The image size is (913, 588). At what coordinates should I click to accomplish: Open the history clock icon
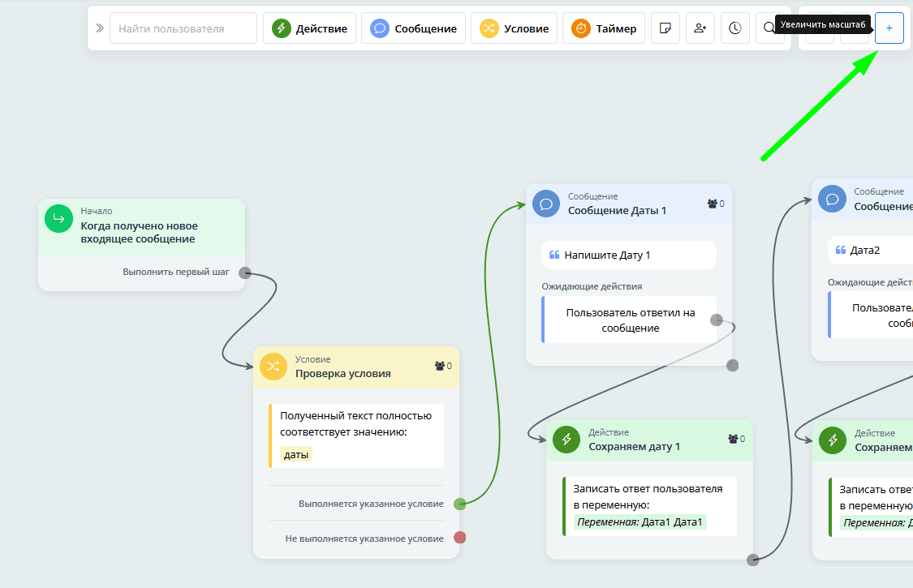pyautogui.click(x=734, y=28)
